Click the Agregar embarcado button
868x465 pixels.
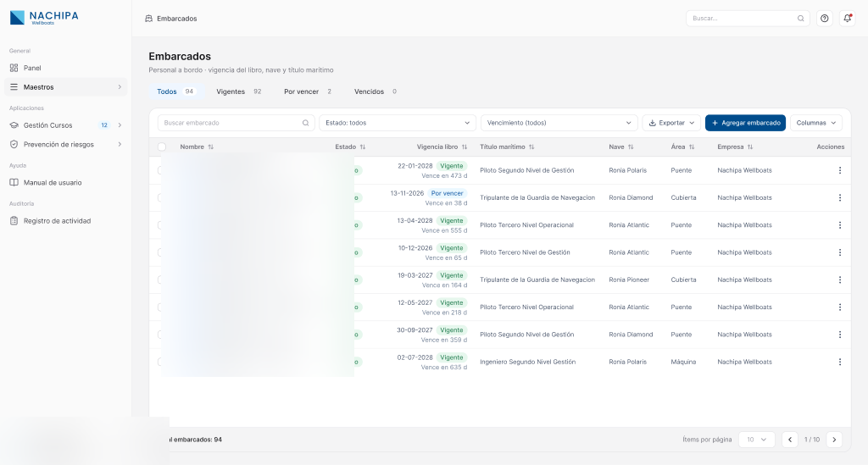(x=745, y=123)
